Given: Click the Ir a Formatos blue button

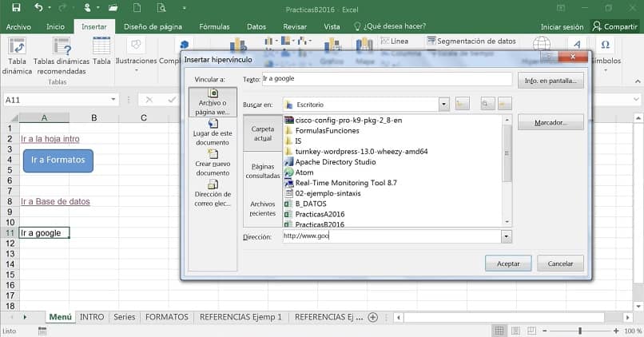Looking at the screenshot, I should 58,160.
